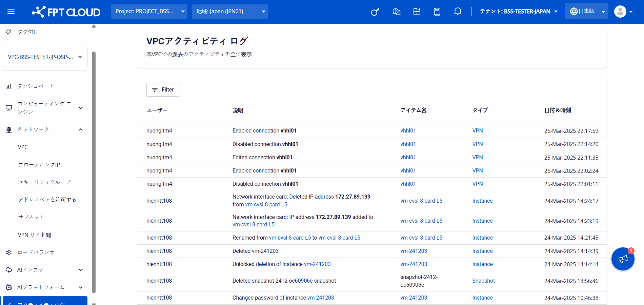Open vhhl01 link in the 22:17:59 row
Viewport: 644px width, 305px height.
[x=408, y=131]
